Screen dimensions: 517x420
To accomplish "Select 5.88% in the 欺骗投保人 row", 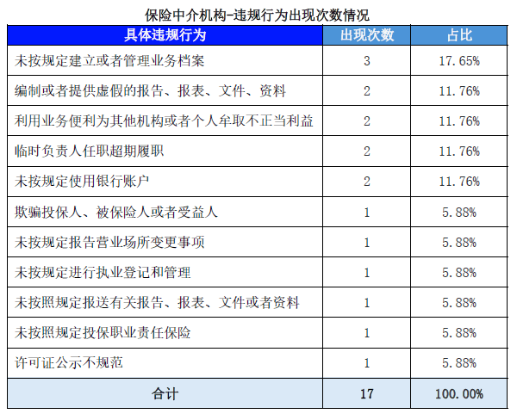I will (x=459, y=212).
